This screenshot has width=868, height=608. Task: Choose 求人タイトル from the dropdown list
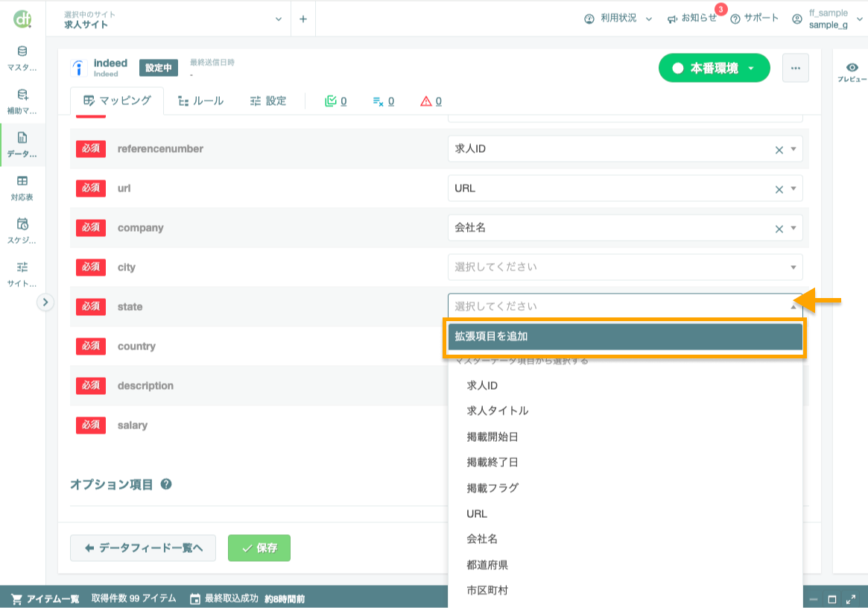tap(625, 411)
